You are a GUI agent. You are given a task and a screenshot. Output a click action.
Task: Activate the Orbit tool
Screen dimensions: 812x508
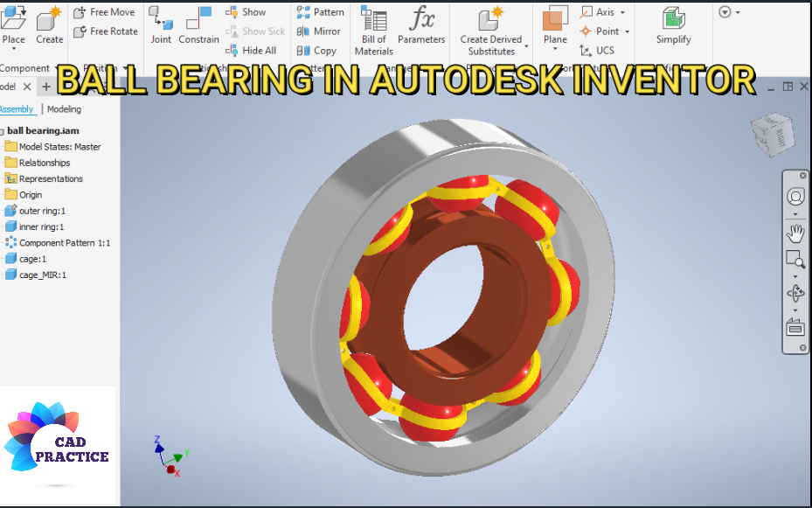coord(795,294)
